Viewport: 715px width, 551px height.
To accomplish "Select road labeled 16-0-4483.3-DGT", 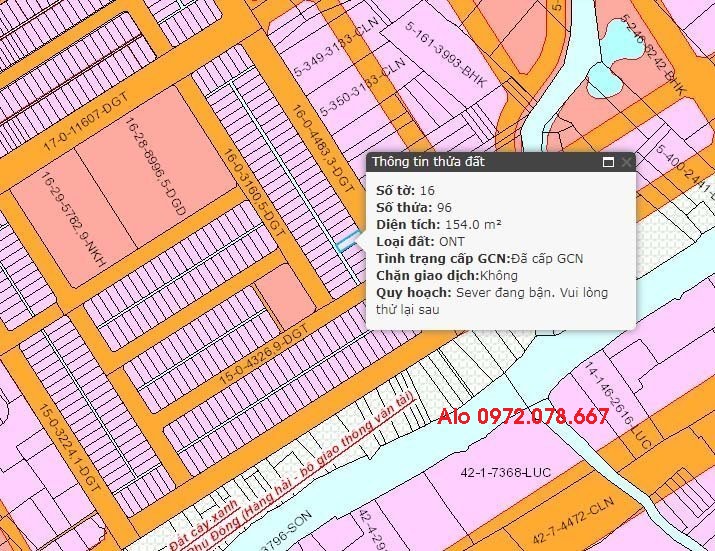I will (x=323, y=149).
